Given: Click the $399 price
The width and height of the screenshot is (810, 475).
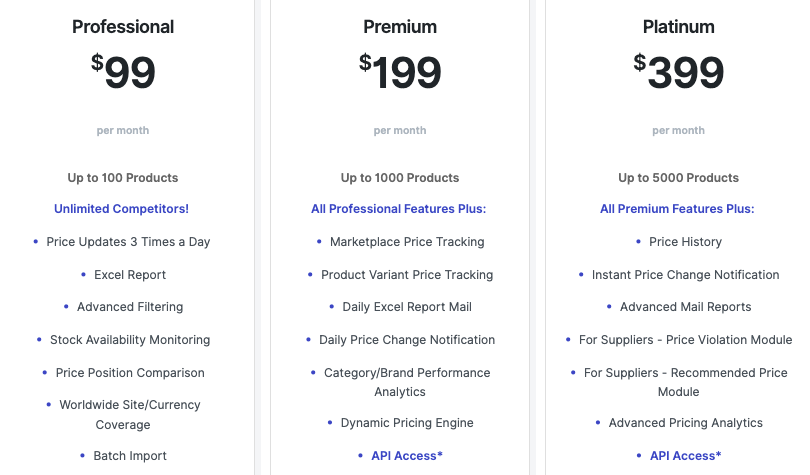Looking at the screenshot, I should (x=678, y=71).
